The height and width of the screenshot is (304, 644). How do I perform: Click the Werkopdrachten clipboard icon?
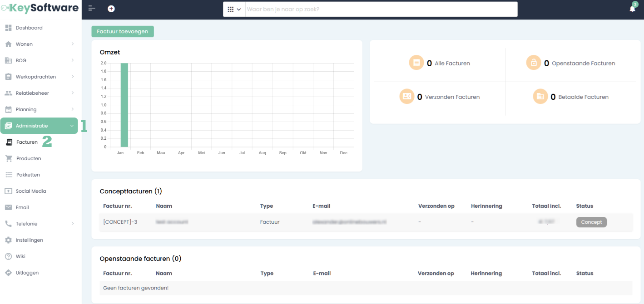[x=8, y=77]
